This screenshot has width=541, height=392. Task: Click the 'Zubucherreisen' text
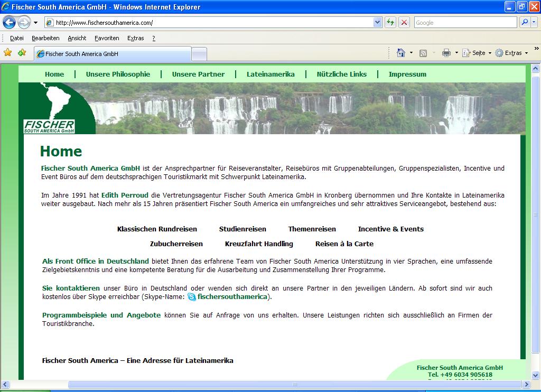[176, 244]
